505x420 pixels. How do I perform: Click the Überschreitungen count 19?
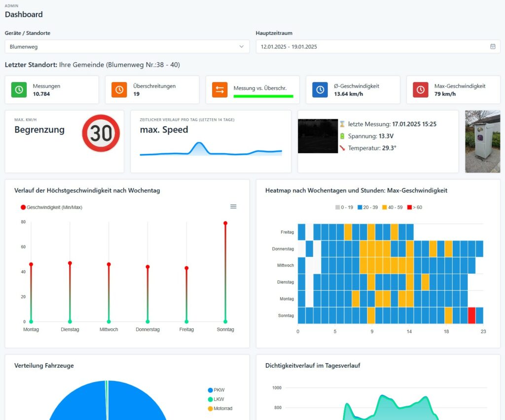136,94
